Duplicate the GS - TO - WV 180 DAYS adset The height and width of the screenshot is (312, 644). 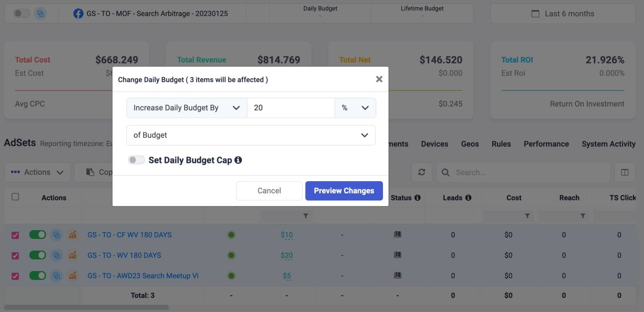click(57, 255)
